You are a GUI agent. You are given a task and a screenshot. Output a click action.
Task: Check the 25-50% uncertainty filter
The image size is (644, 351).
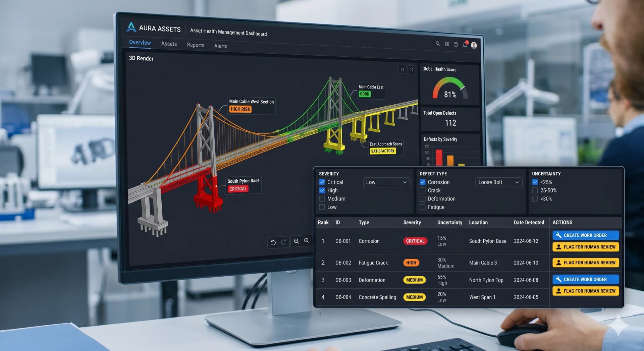tap(535, 190)
